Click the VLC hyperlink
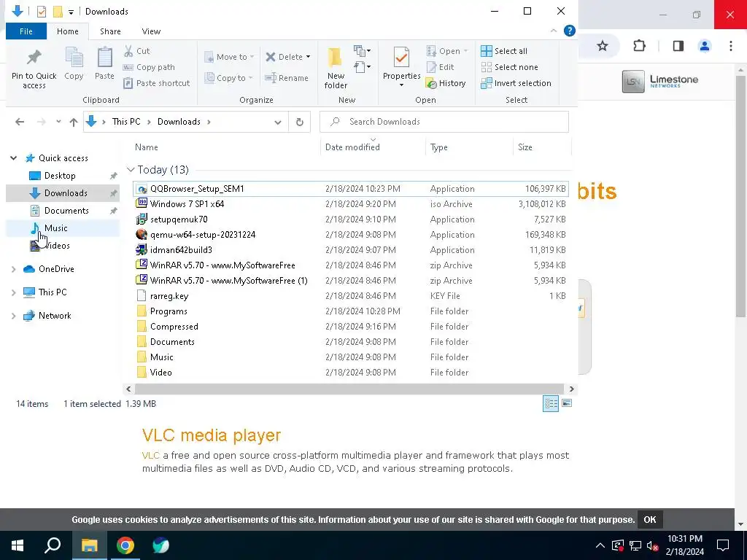 click(x=150, y=455)
